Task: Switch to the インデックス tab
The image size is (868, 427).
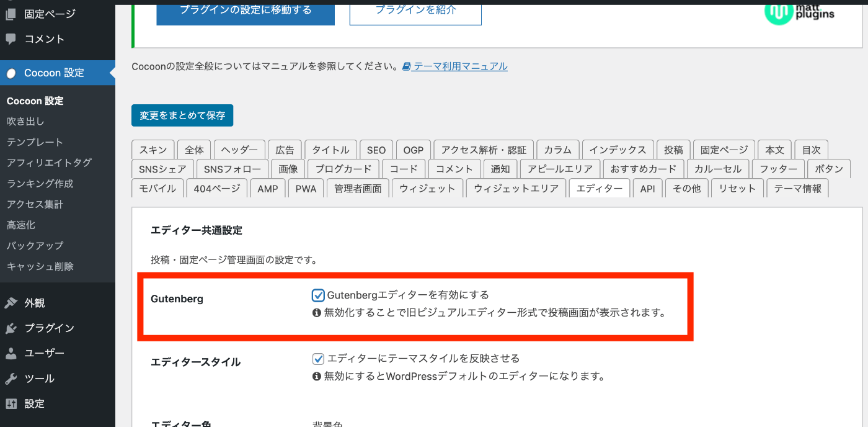Action: pos(618,150)
